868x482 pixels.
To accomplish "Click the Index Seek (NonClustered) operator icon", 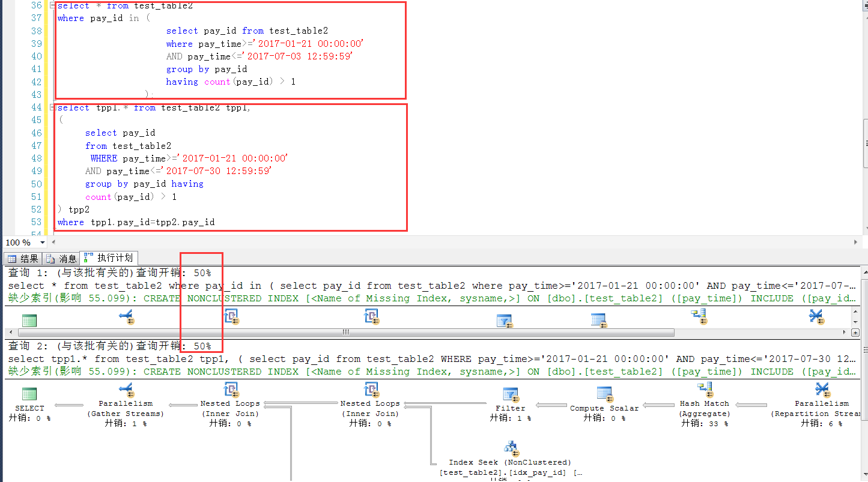I will [x=512, y=447].
